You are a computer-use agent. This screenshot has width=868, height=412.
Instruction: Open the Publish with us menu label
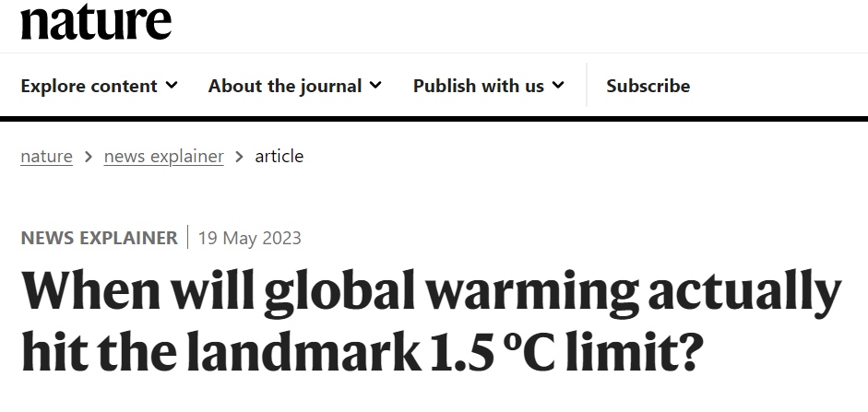coord(479,86)
